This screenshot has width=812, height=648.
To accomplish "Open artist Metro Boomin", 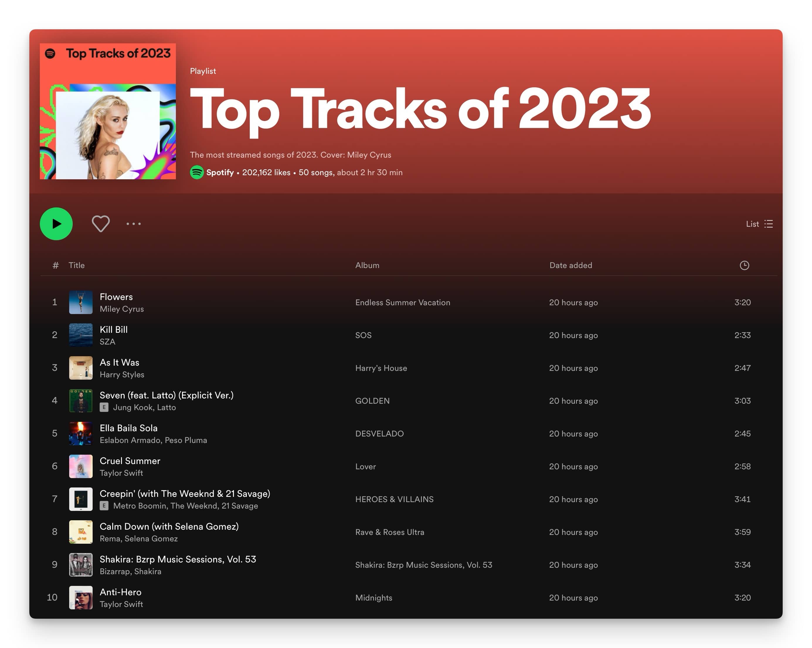I will [140, 506].
